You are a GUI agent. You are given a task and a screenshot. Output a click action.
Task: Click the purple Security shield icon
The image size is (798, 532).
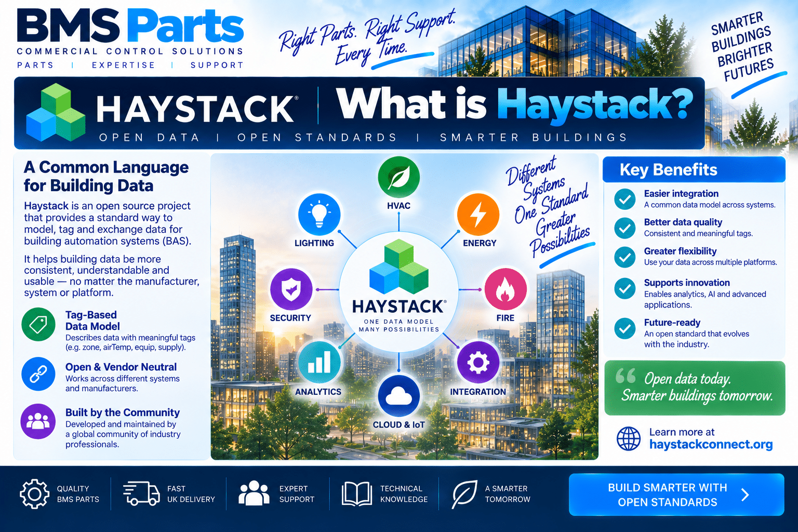point(291,289)
